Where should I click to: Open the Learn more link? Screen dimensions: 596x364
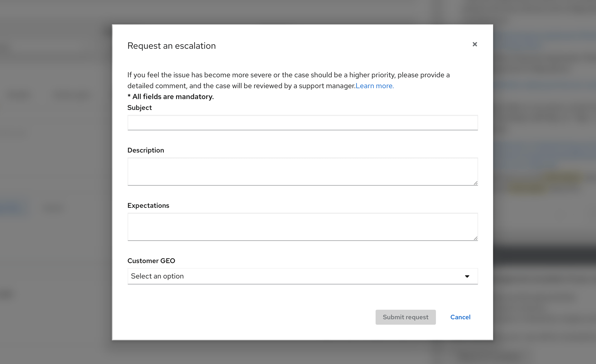(x=374, y=86)
